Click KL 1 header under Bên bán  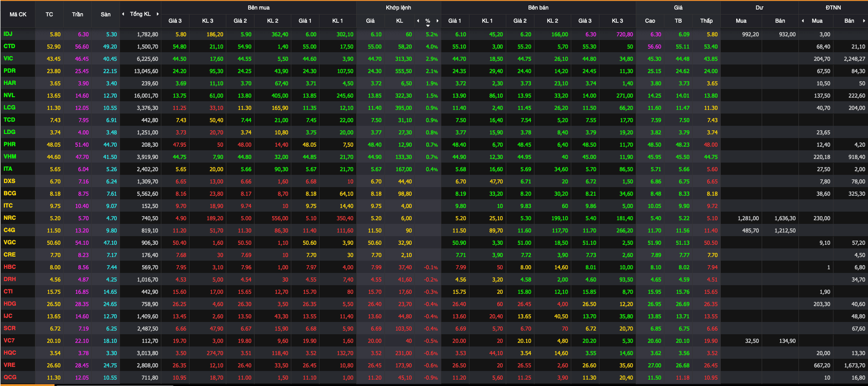pyautogui.click(x=487, y=21)
